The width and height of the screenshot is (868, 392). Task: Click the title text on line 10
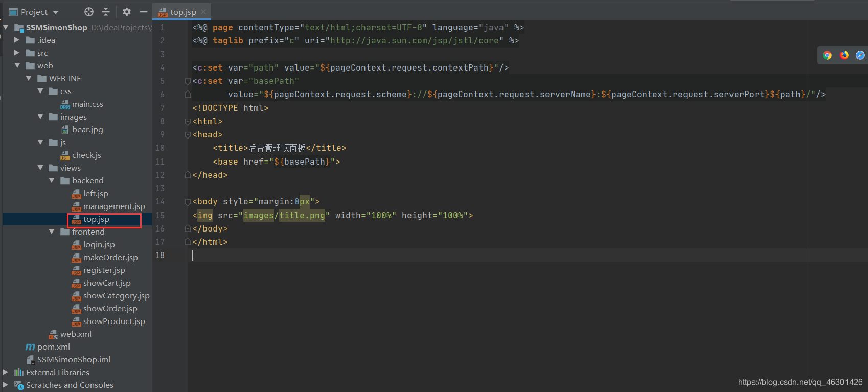click(277, 148)
